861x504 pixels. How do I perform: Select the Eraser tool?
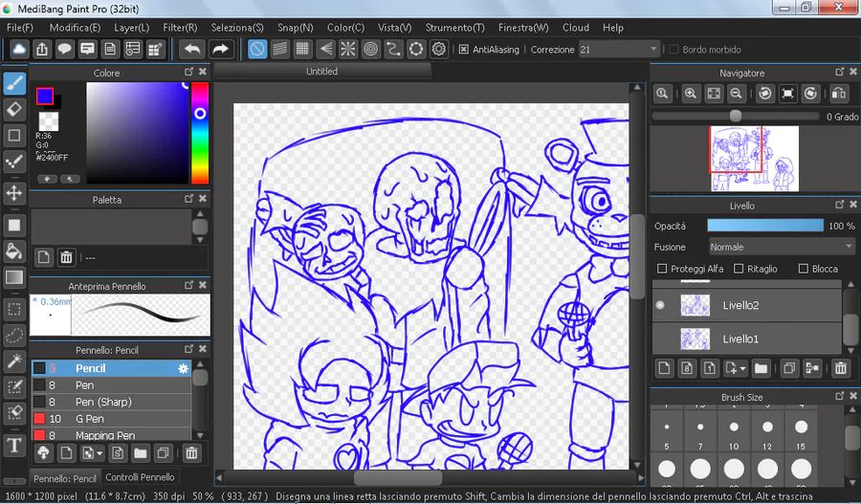click(x=14, y=109)
